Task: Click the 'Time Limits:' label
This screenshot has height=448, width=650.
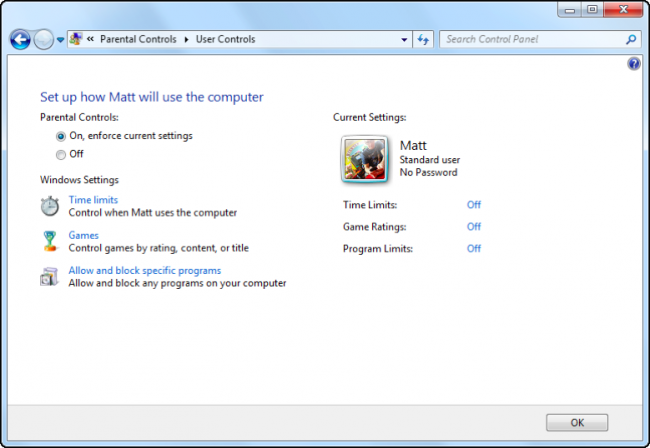Action: (x=370, y=205)
